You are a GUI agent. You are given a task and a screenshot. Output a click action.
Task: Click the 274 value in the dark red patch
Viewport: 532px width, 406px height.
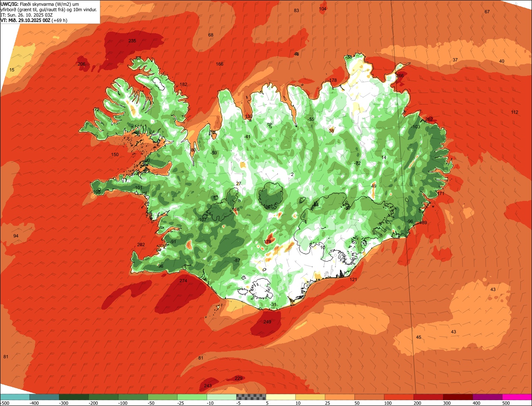[183, 281]
